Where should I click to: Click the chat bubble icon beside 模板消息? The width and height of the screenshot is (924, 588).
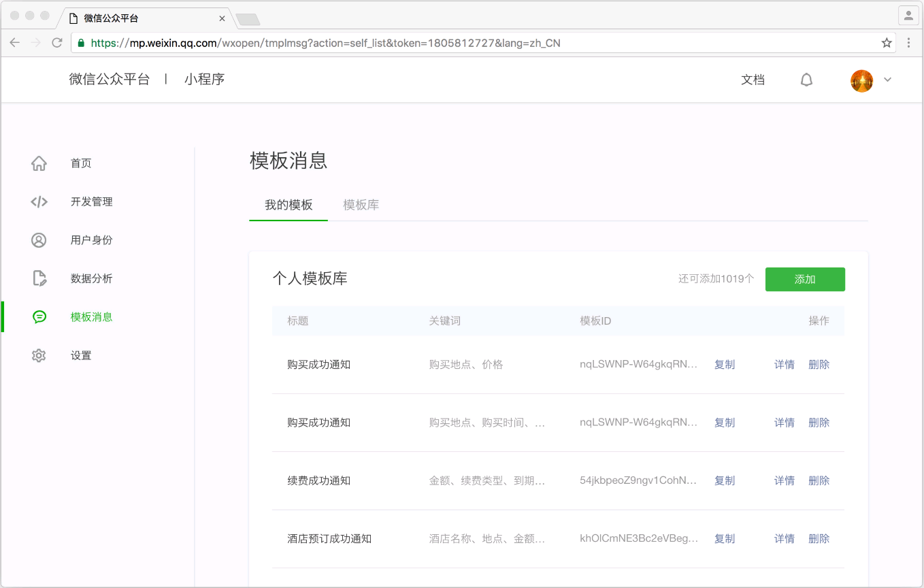click(39, 317)
